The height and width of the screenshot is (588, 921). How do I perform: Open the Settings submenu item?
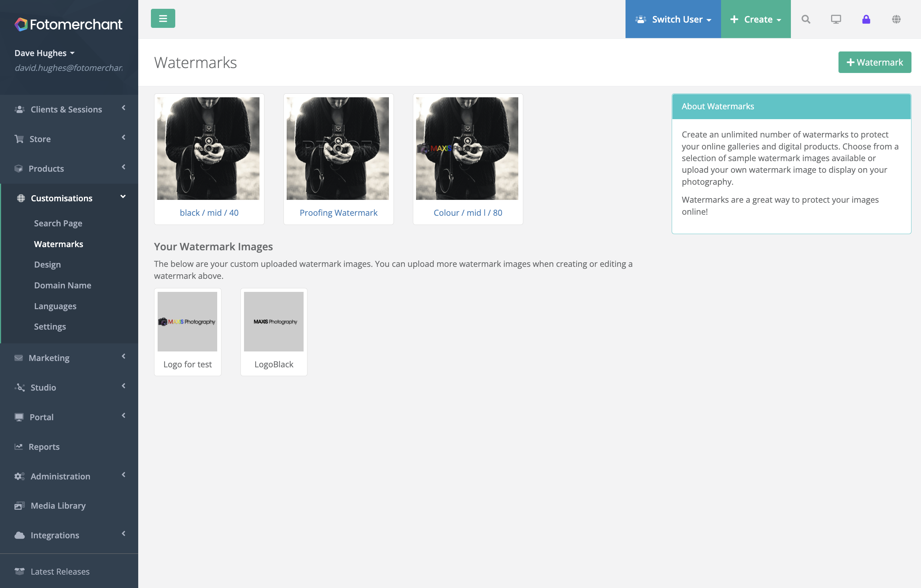point(50,326)
